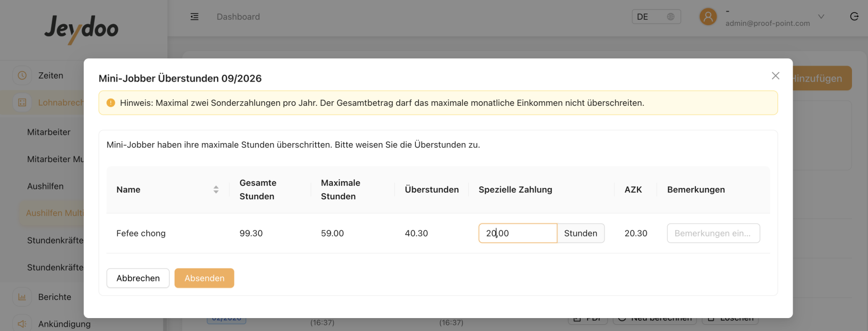
Task: Close the Mini-Jobber Überstunden dialog
Action: tap(776, 76)
